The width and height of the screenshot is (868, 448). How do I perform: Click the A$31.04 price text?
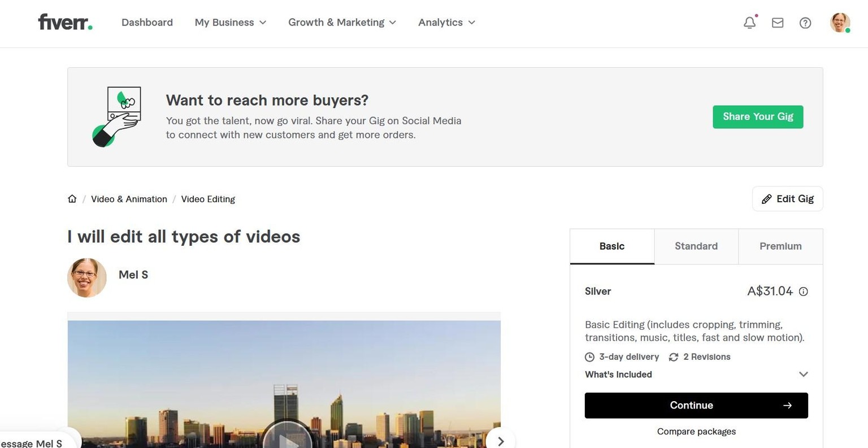[770, 292]
